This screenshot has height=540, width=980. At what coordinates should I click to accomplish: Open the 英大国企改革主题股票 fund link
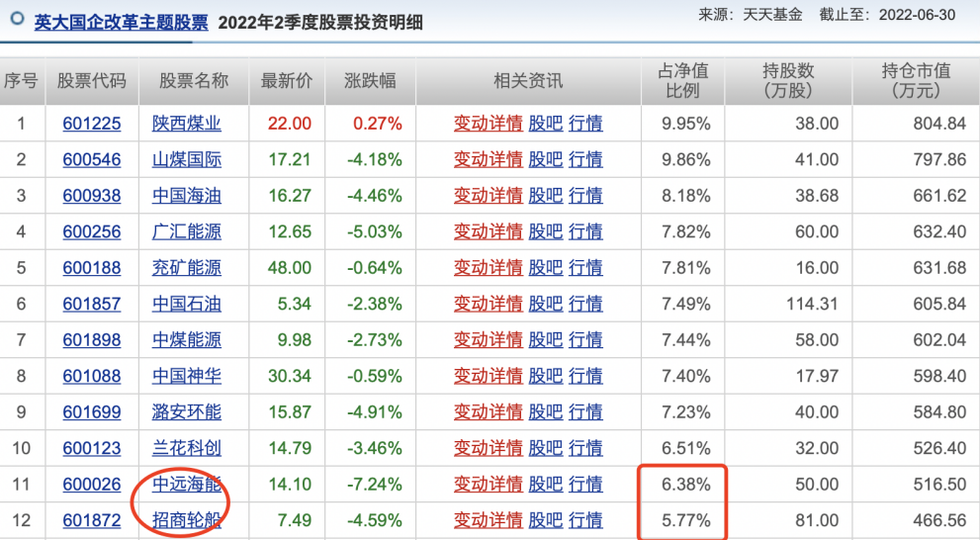121,22
